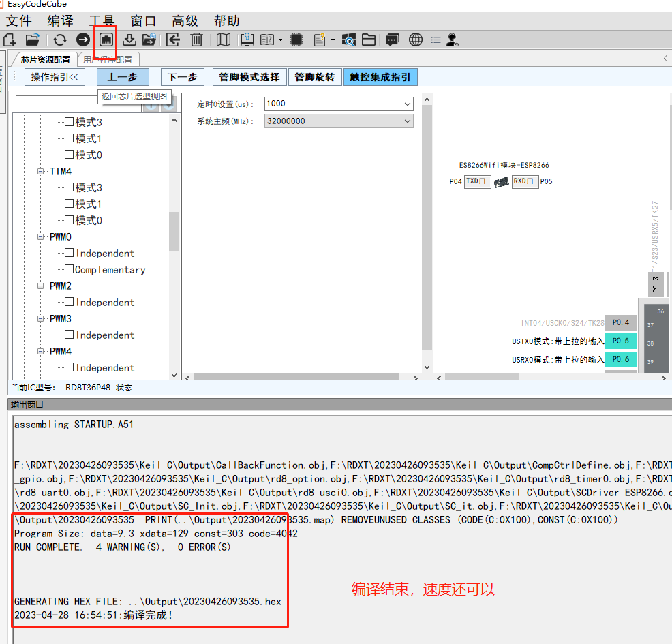672x644 pixels.
Task: Check 模式0 above the TIM4 node
Action: point(69,154)
